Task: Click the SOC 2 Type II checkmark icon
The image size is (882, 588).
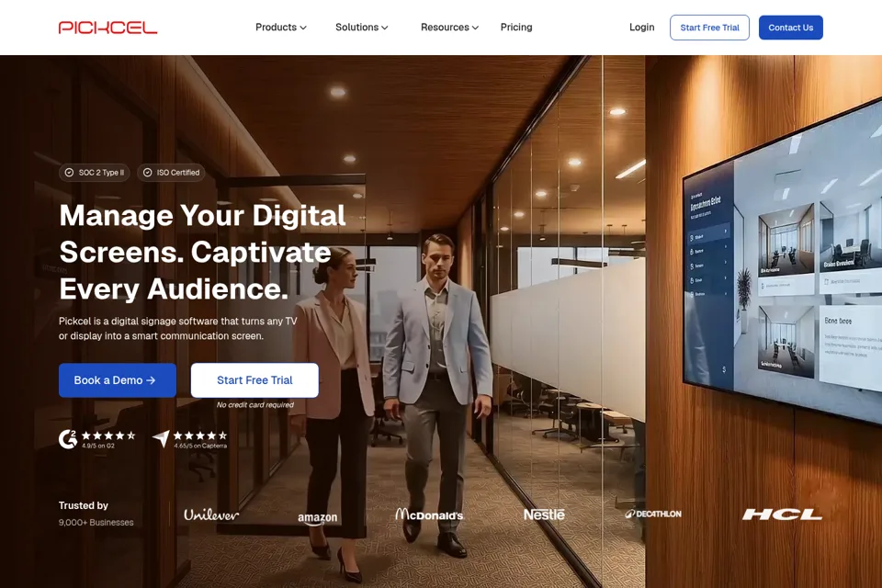Action: [x=69, y=173]
